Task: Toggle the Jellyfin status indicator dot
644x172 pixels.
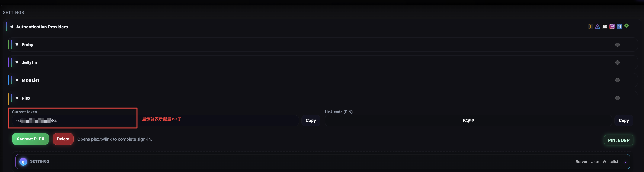Action: (617, 62)
